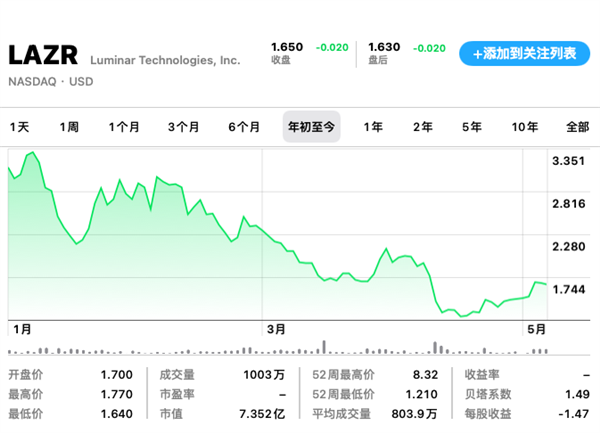600x433 pixels.
Task: Click the 成交量 value 1003万
Action: point(264,375)
